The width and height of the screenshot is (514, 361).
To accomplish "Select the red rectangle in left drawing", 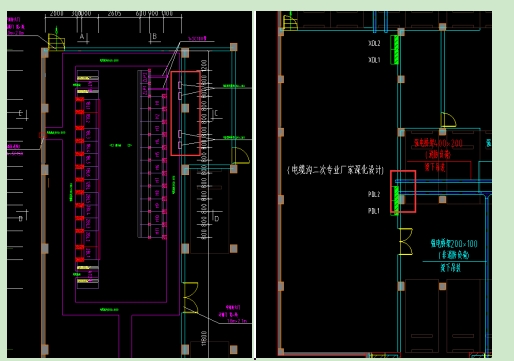I will click(186, 113).
